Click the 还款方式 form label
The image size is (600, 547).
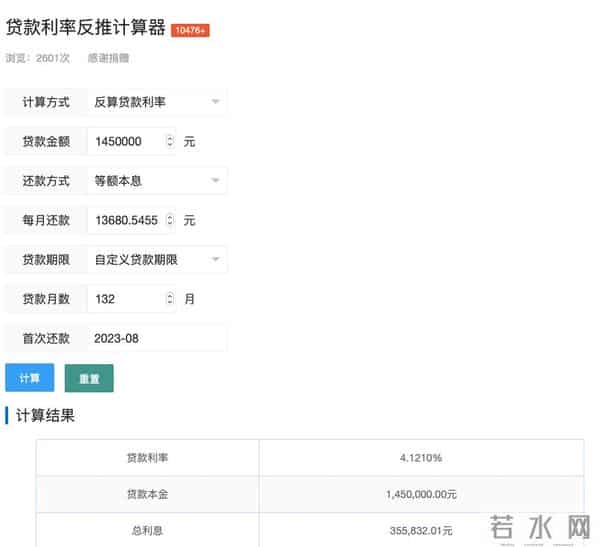tap(46, 181)
